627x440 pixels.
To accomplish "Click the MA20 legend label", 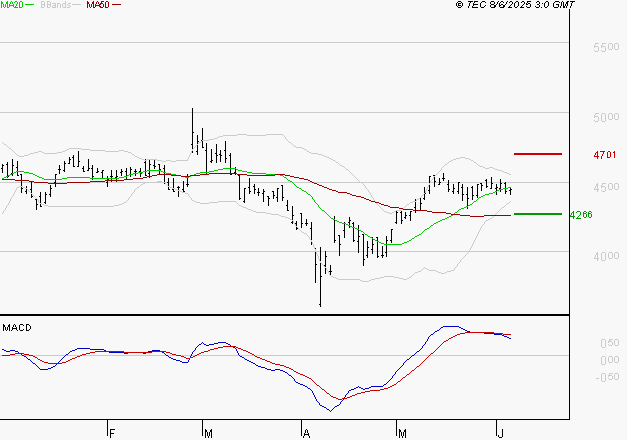I will 12,5.
